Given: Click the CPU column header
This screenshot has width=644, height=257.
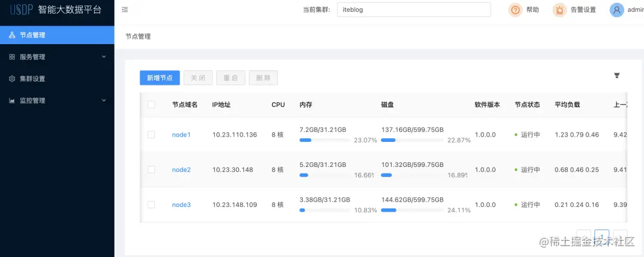Looking at the screenshot, I should tap(278, 105).
